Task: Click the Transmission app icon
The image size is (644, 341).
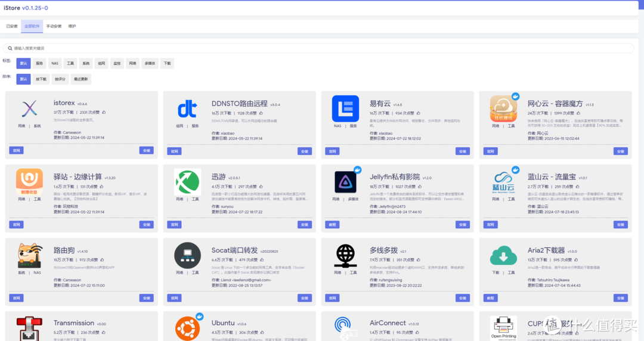Action: (29, 328)
